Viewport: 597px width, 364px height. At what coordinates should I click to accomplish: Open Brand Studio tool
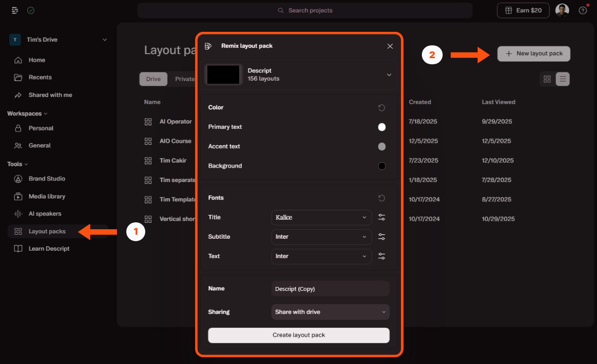click(47, 179)
